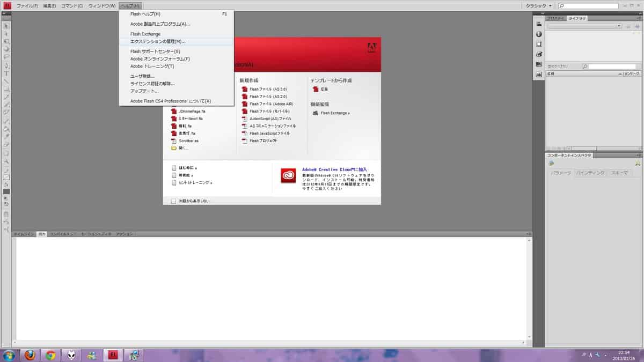
Task: Choose Flash Exchange in help menu
Action: 177,34
